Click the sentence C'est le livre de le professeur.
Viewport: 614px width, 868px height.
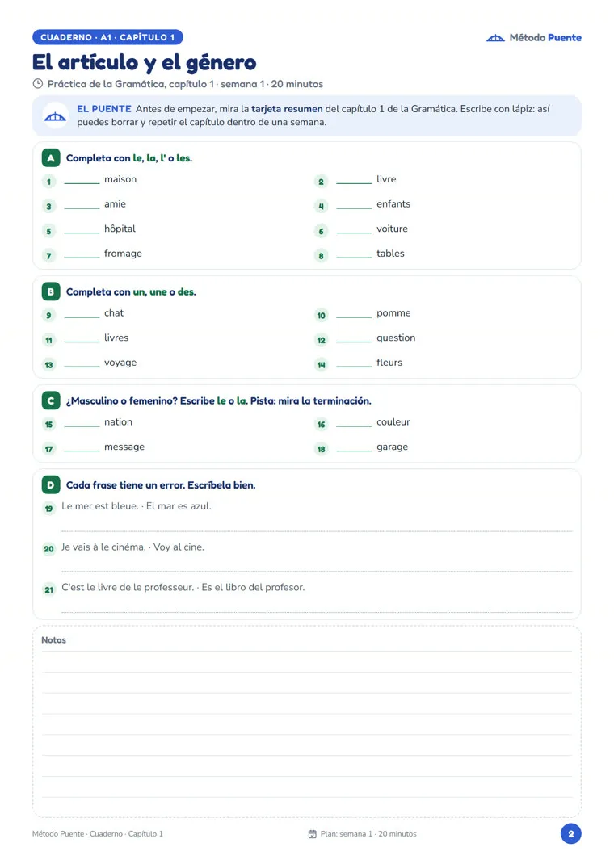pos(128,587)
